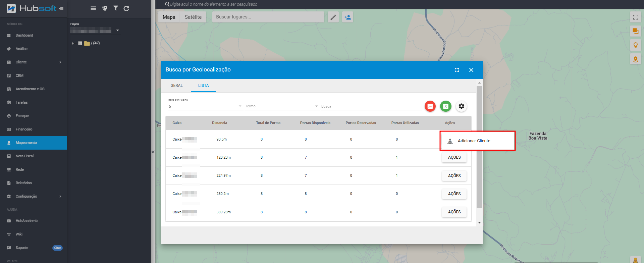Export the list to PDF
Screen dimensions: 644x263
click(x=430, y=106)
